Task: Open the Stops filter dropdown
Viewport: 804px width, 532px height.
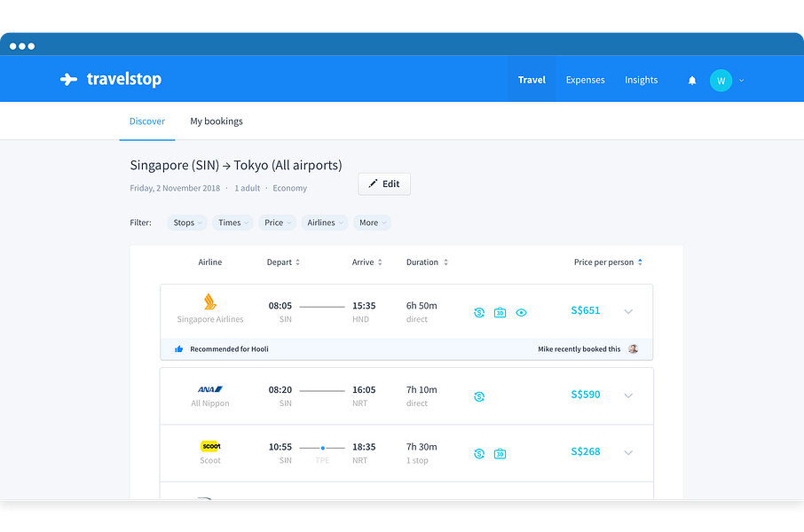Action: 187,223
